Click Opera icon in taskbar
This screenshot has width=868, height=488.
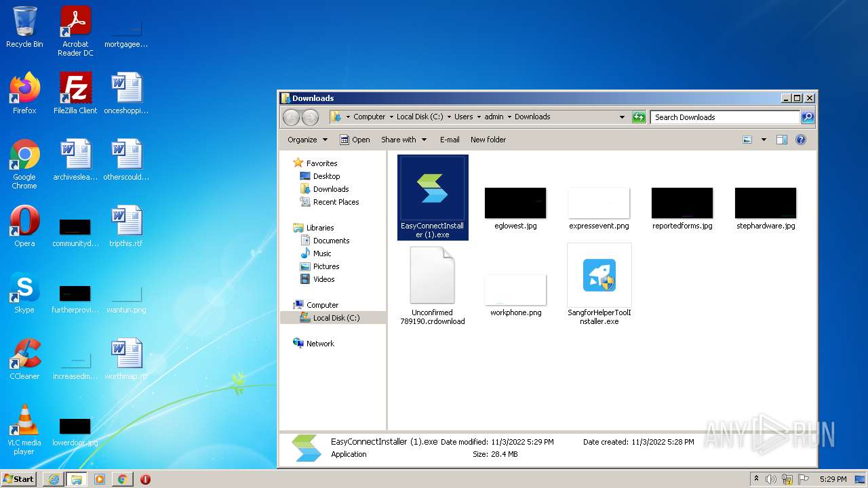pos(145,479)
